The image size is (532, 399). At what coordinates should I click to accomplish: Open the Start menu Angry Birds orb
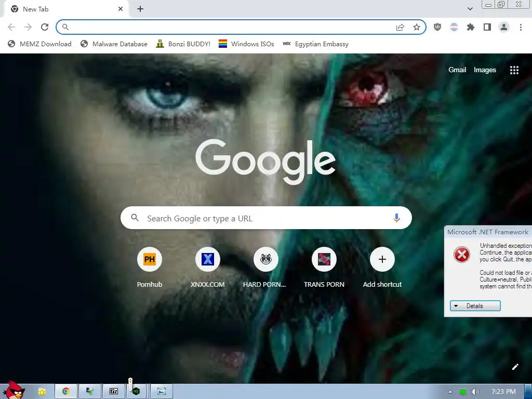point(14,390)
